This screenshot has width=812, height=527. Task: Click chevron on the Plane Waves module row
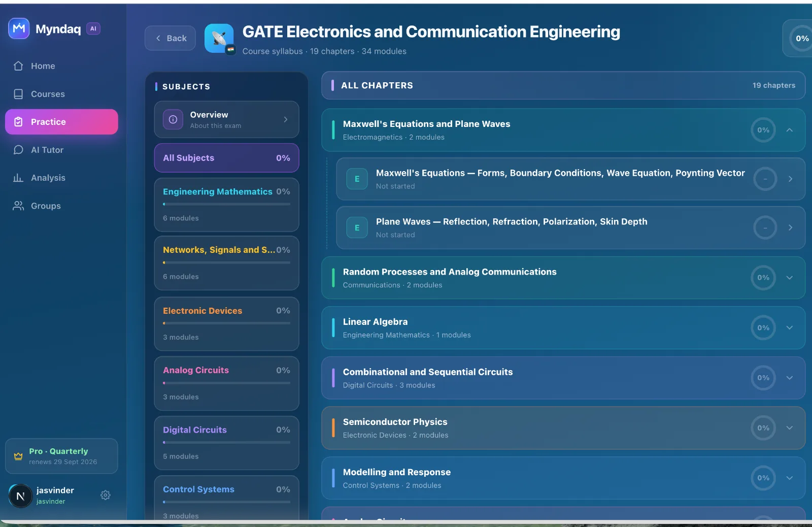790,227
